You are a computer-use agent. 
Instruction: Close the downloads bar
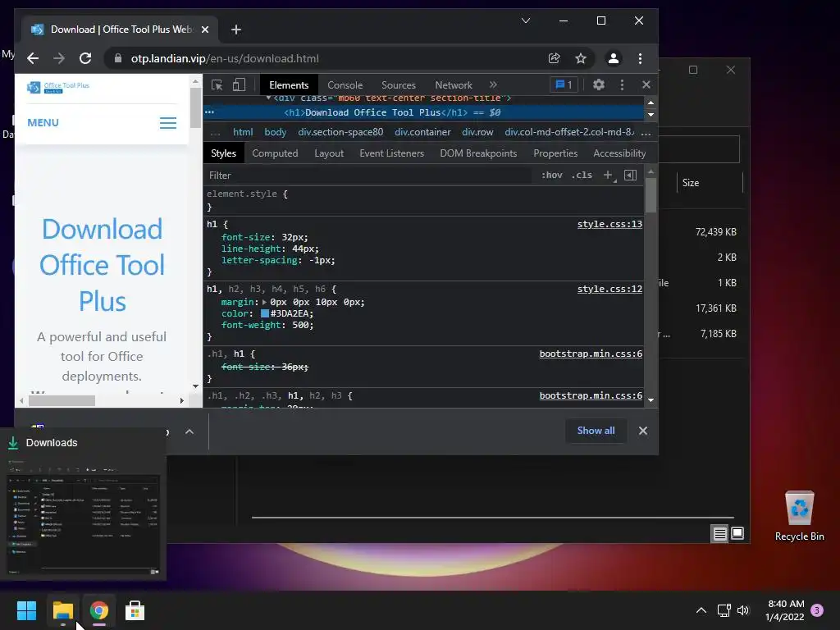pyautogui.click(x=643, y=431)
